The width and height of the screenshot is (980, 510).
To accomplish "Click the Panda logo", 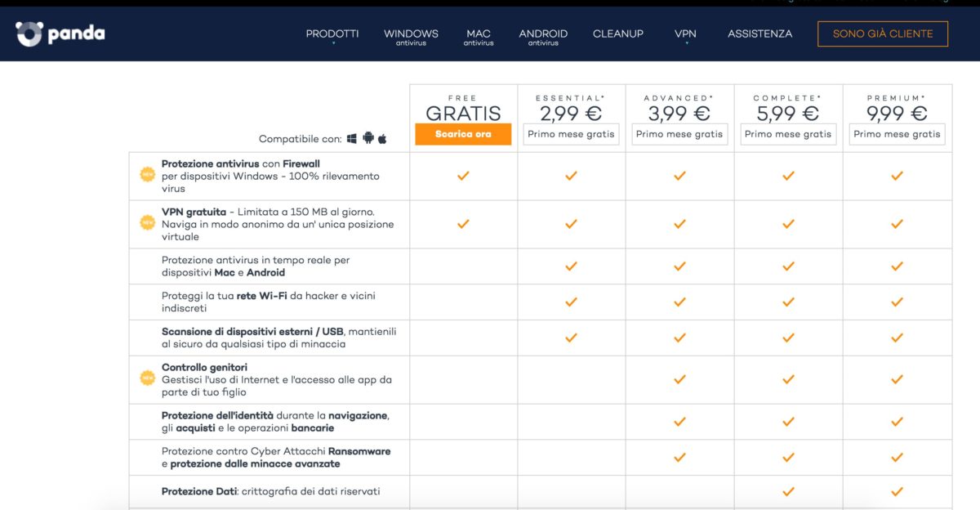I will [60, 34].
